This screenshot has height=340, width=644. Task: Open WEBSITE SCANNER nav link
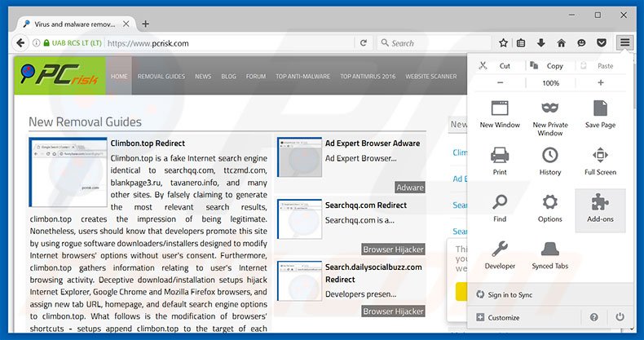[x=431, y=77]
